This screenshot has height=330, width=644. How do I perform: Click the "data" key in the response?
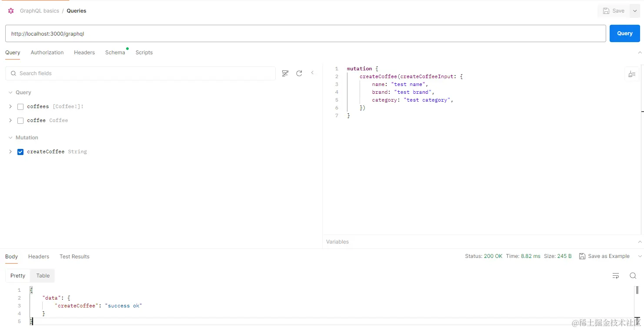[x=50, y=298]
